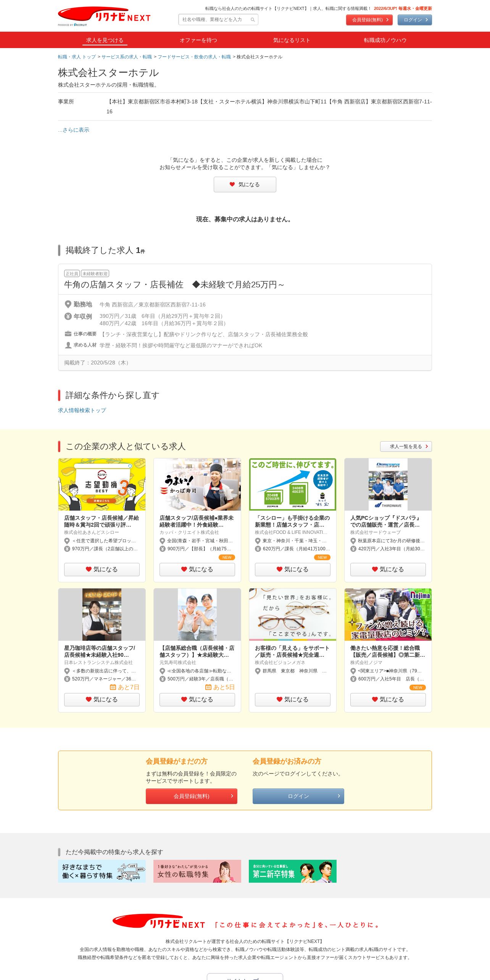Click the red 会員登録(無料) bottom button
The height and width of the screenshot is (980, 490).
click(x=192, y=796)
